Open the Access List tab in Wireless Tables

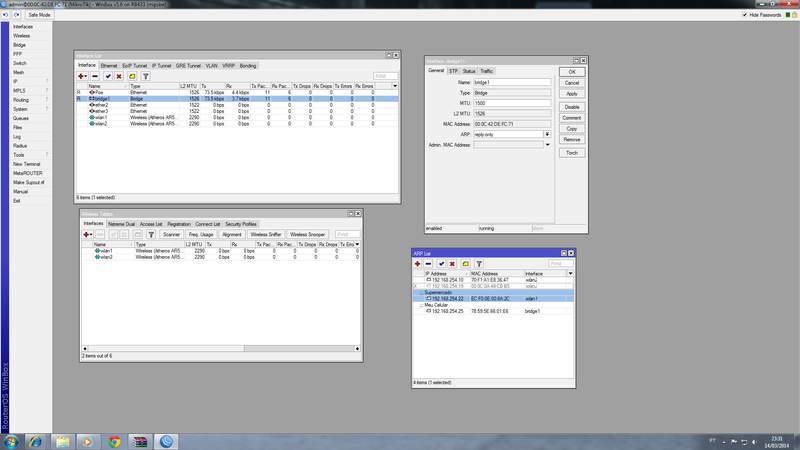(151, 224)
